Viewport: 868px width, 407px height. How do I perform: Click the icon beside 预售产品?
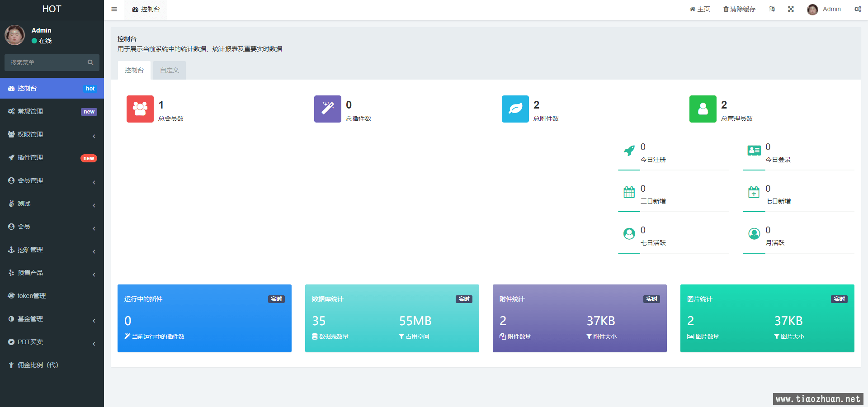[11, 273]
